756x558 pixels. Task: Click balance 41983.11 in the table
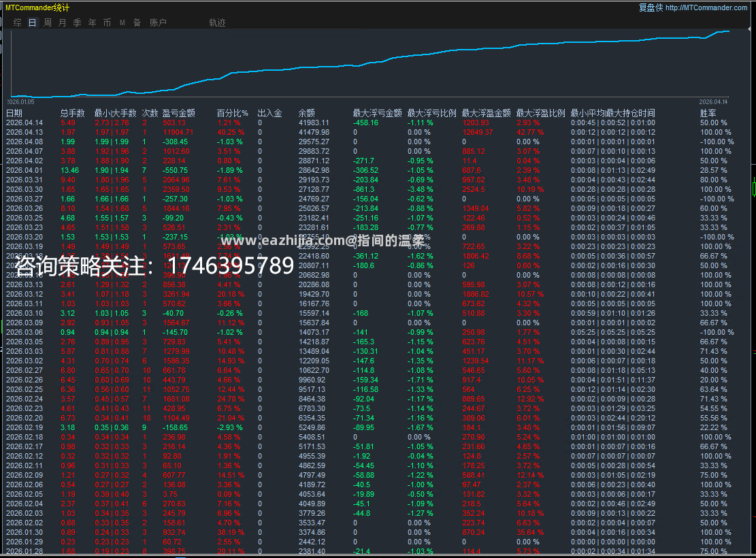click(x=314, y=123)
